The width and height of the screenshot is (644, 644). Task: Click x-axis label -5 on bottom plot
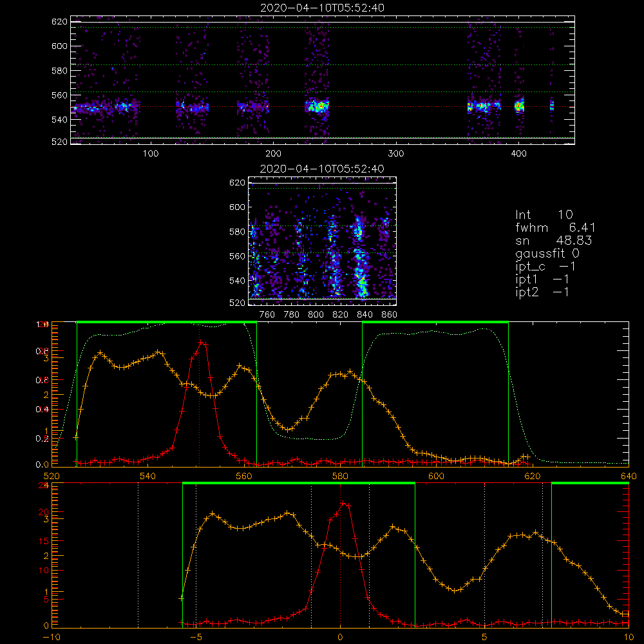pyautogui.click(x=196, y=638)
